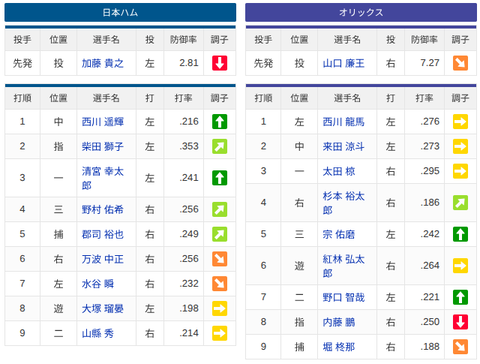Open 水谷 瞬 player link
The width and height of the screenshot is (480, 364).
pyautogui.click(x=98, y=284)
